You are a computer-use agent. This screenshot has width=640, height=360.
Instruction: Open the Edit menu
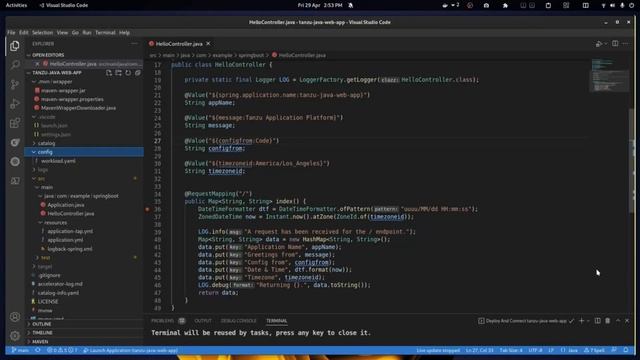pos(24,33)
